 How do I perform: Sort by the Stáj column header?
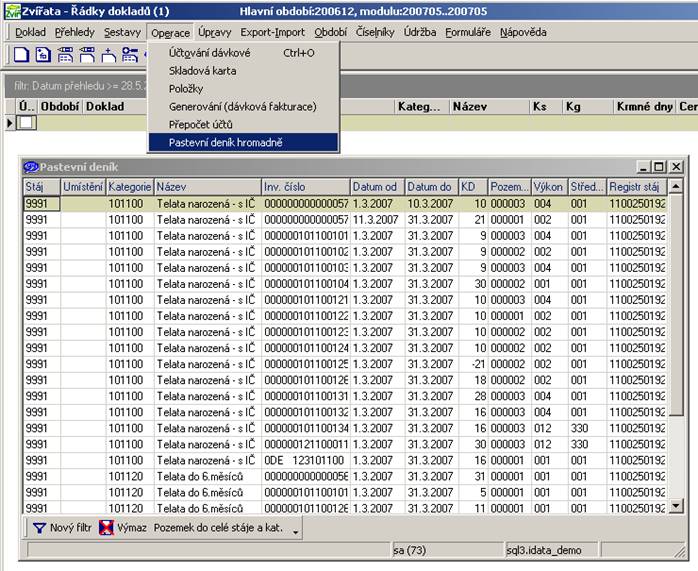pyautogui.click(x=41, y=187)
